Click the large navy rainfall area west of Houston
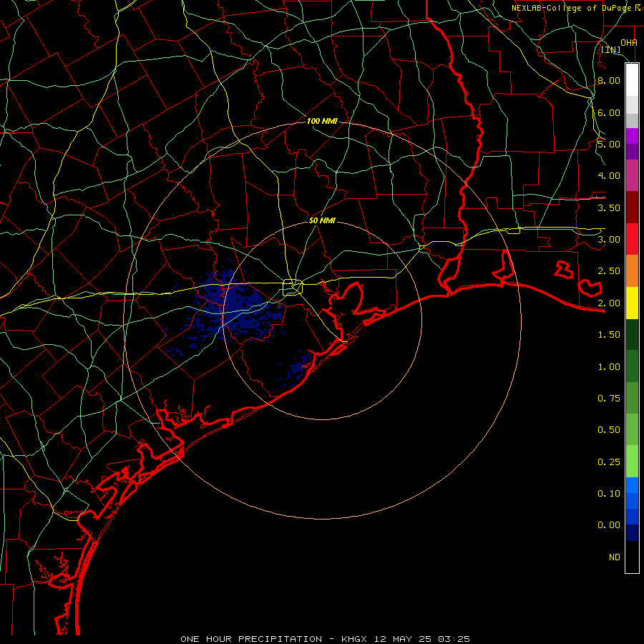Viewport: 644px width, 644px height. [x=236, y=305]
